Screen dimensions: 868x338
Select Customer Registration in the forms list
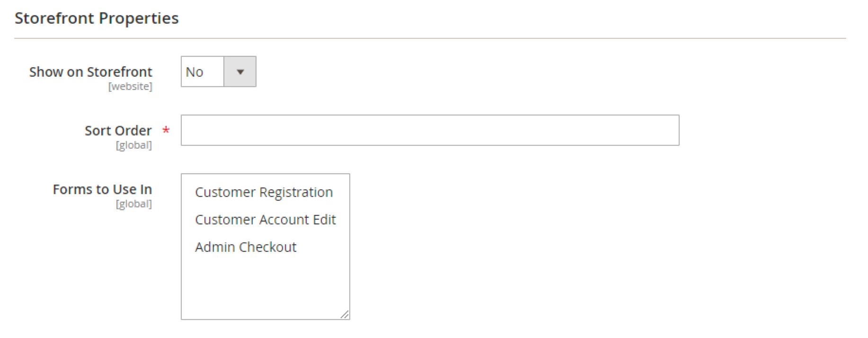click(264, 192)
